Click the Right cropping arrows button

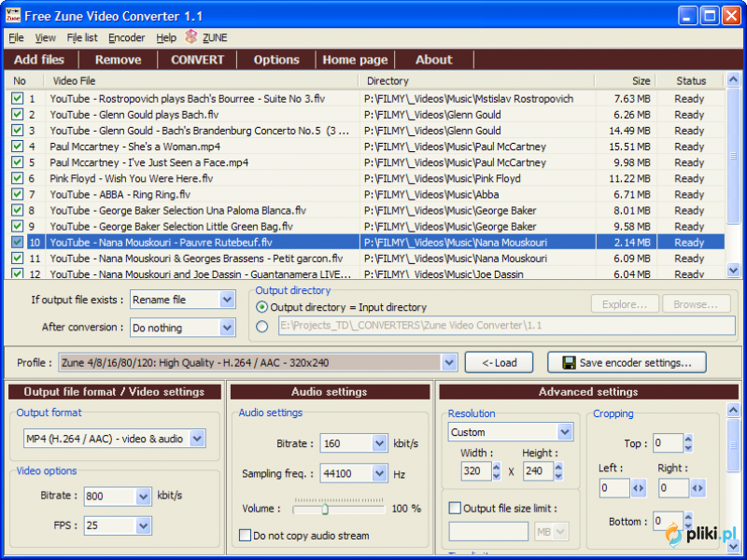698,488
